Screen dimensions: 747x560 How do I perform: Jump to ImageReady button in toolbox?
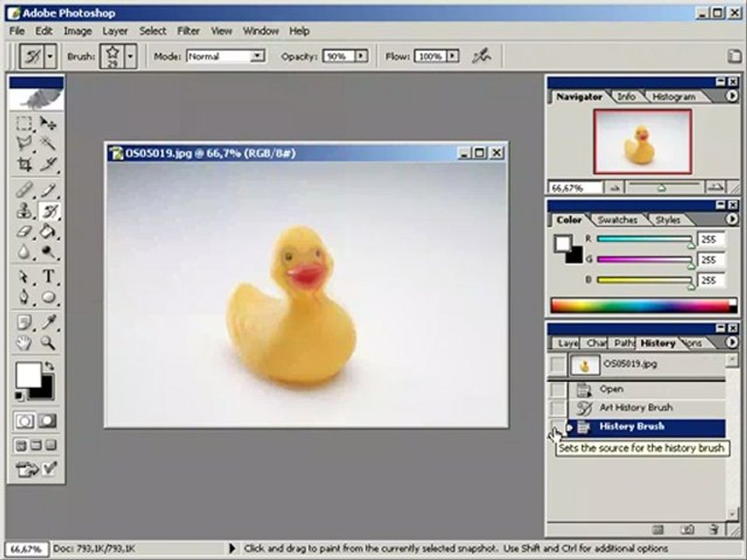pyautogui.click(x=37, y=470)
